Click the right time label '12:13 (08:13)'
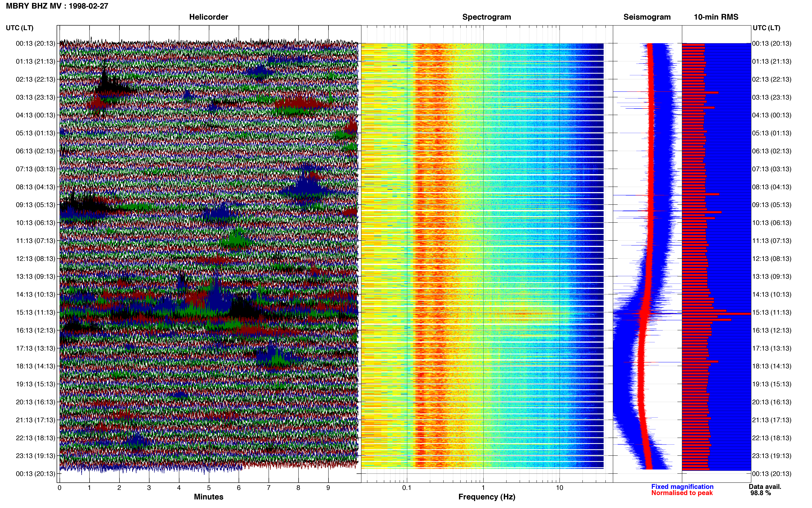 pyautogui.click(x=772, y=259)
